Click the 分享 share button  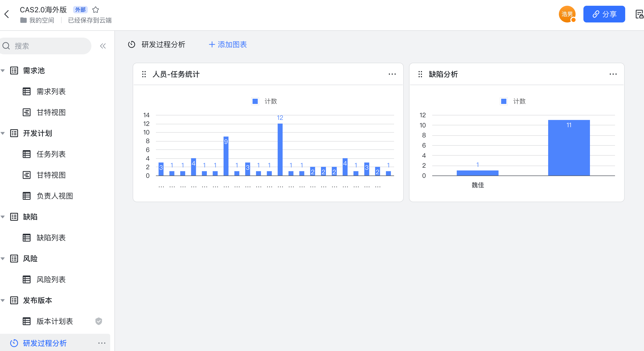click(x=604, y=14)
